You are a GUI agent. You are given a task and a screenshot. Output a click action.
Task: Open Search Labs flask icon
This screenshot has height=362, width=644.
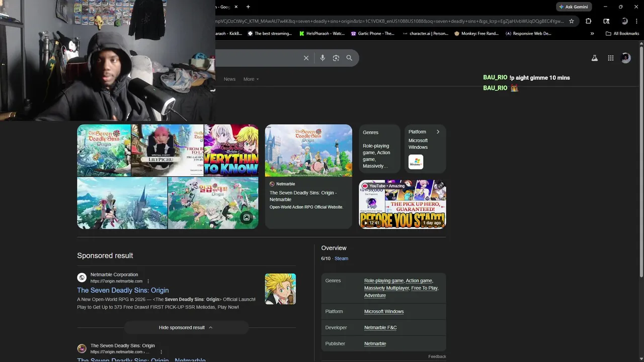click(x=594, y=58)
